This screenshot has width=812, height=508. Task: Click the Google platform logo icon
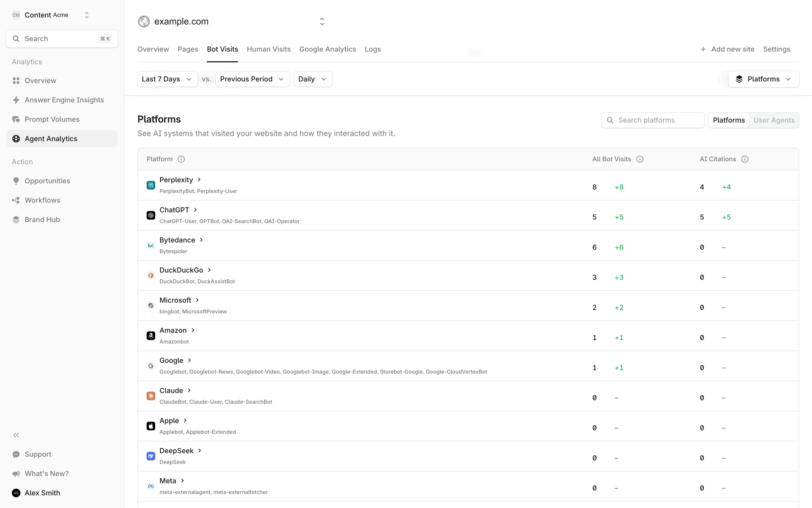151,366
